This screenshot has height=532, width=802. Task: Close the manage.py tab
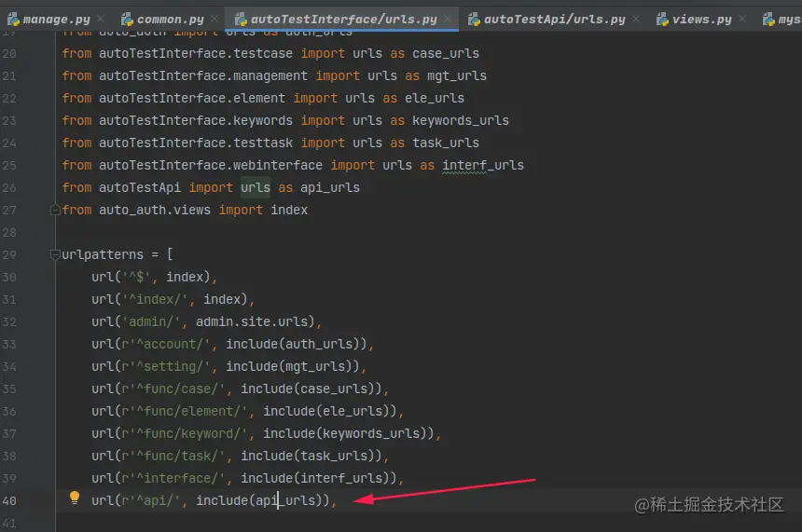[101, 19]
